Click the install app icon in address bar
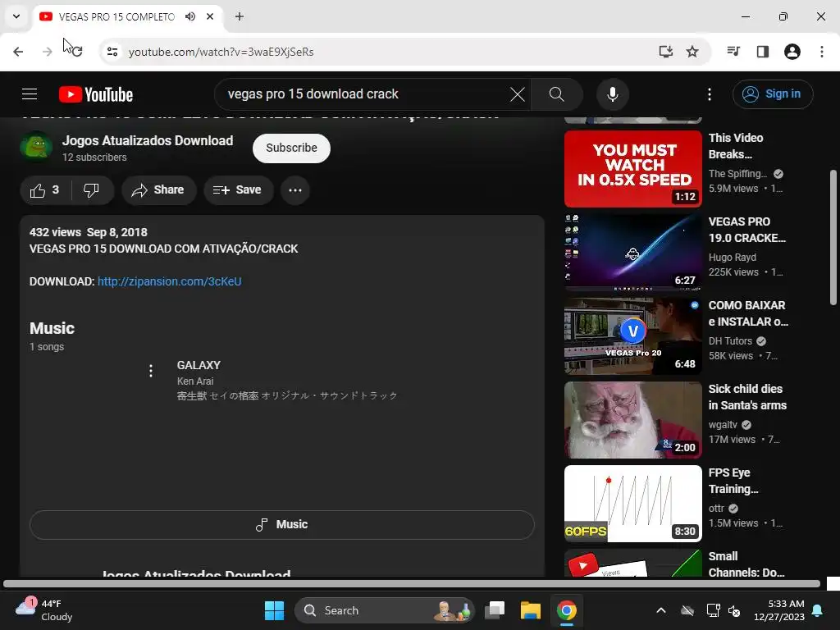The height and width of the screenshot is (630, 840). pos(665,52)
